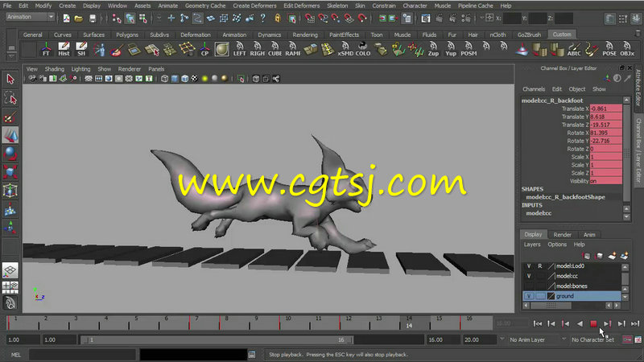
Task: Select model:cc_R_backfootShape node
Action: coord(565,197)
